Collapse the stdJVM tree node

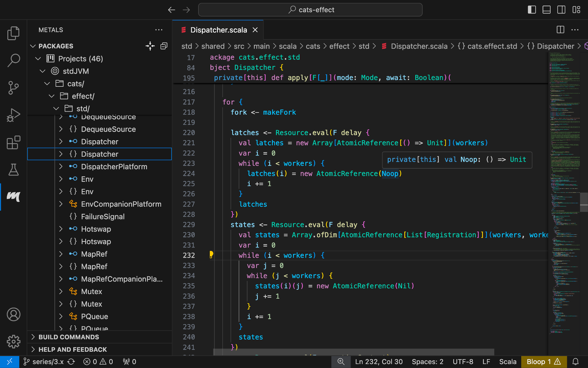43,71
